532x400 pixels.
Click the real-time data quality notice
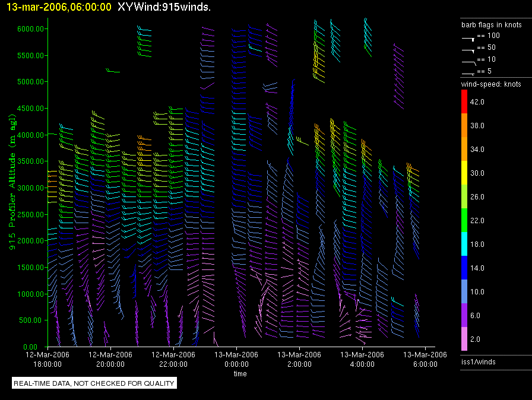tap(94, 383)
